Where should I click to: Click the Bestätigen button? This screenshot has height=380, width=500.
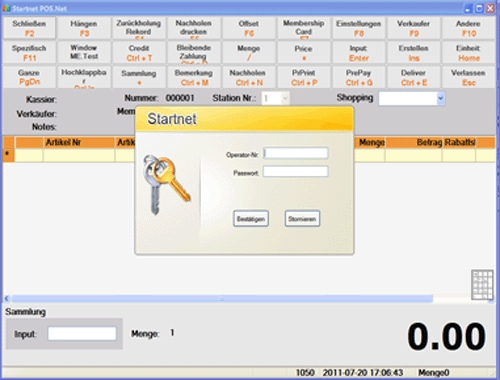(251, 219)
